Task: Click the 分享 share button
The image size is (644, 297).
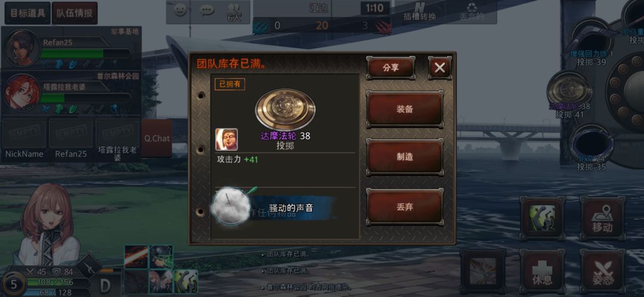Action: [391, 68]
